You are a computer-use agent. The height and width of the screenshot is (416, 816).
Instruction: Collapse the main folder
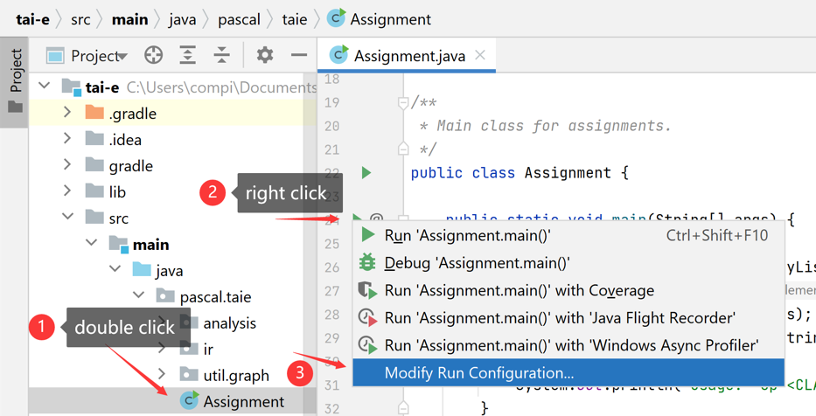(x=92, y=242)
